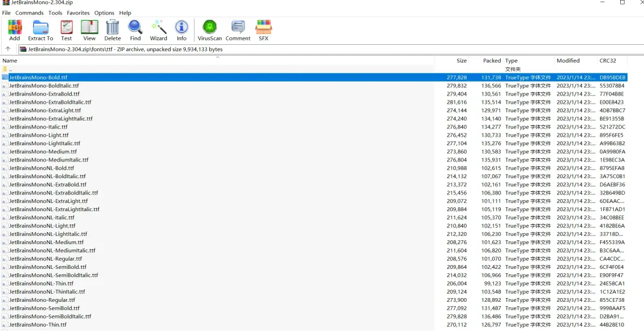Open the Options menu
Image resolution: width=644 pixels, height=331 pixels.
(x=104, y=13)
